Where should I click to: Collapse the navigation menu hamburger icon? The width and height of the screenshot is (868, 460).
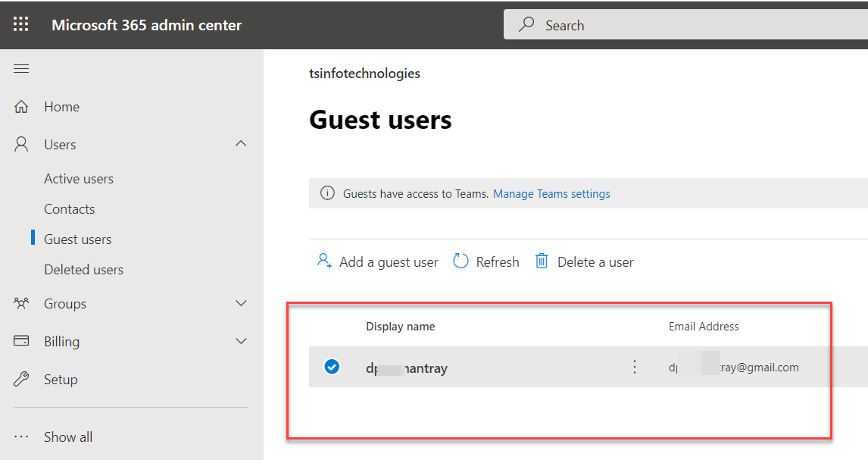coord(21,69)
